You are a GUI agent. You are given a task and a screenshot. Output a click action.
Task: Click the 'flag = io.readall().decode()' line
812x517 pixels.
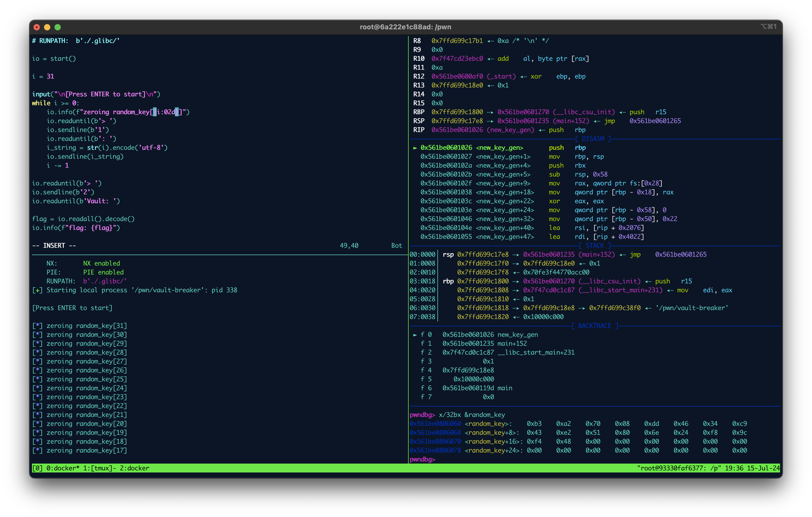click(x=83, y=219)
